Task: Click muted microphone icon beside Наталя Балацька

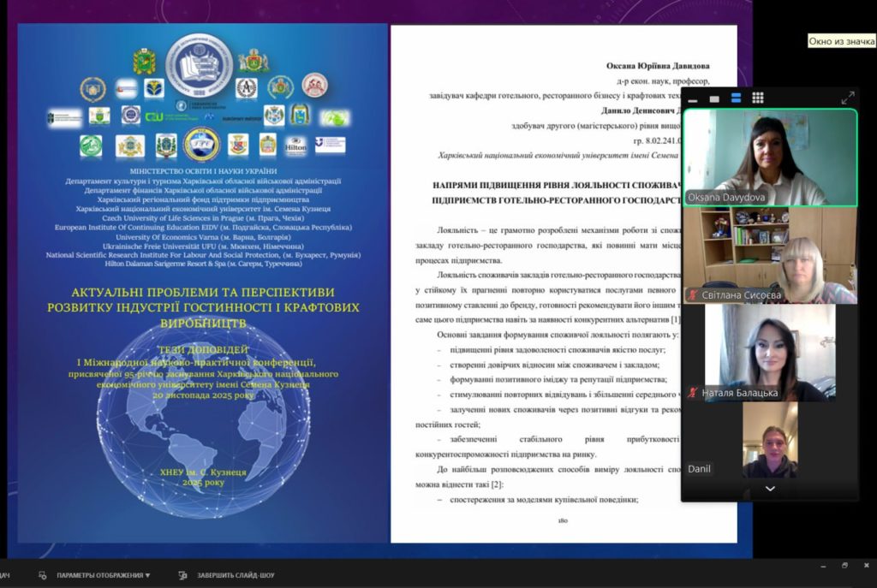Action: click(x=693, y=393)
